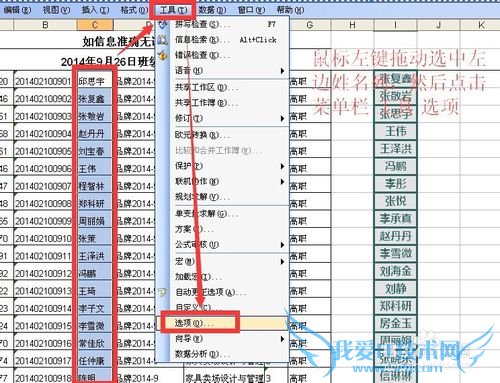Open the 数据(D) menu
500x383 pixels.
[x=212, y=10]
